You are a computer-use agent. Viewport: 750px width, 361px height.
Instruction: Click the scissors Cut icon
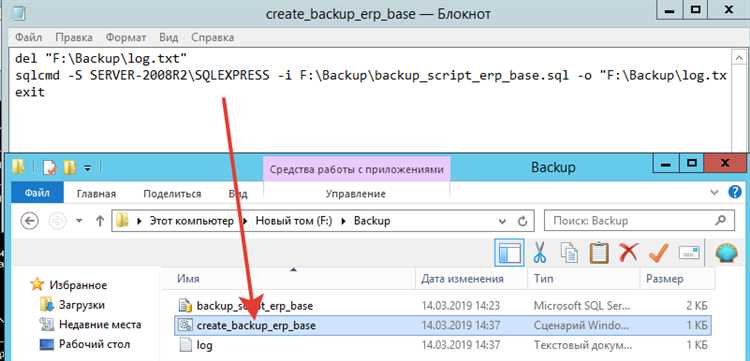pos(540,252)
